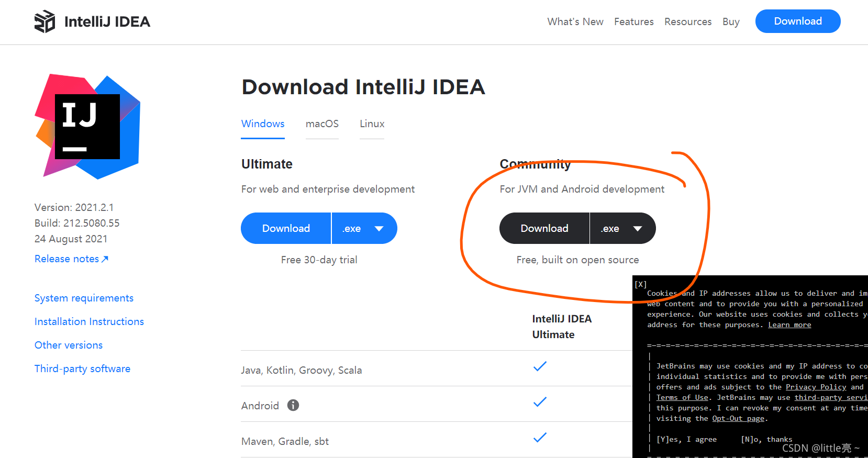The width and height of the screenshot is (868, 458).
Task: Choose [N]o, thanks for cookies
Action: click(x=766, y=439)
